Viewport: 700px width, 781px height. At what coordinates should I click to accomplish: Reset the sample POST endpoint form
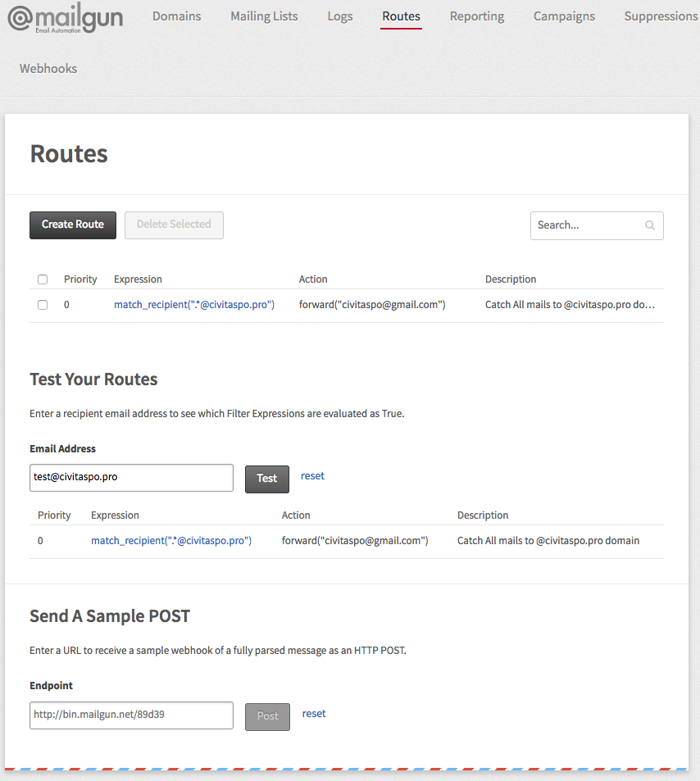click(x=314, y=713)
